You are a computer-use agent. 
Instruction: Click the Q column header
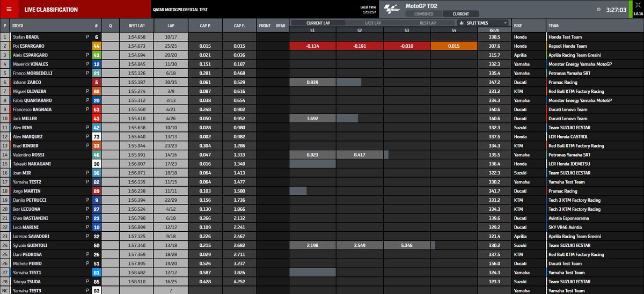point(111,26)
